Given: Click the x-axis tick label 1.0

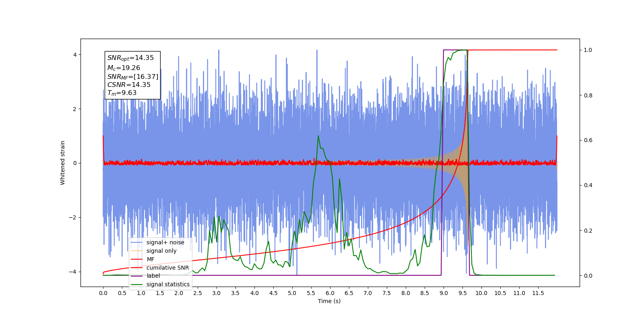Looking at the screenshot, I should [141, 293].
